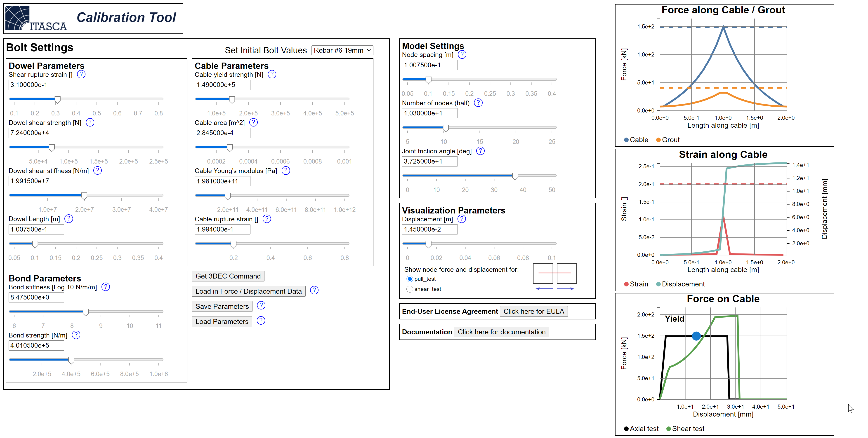Click help icon beside Save Parameters
868x438 pixels.
click(261, 305)
